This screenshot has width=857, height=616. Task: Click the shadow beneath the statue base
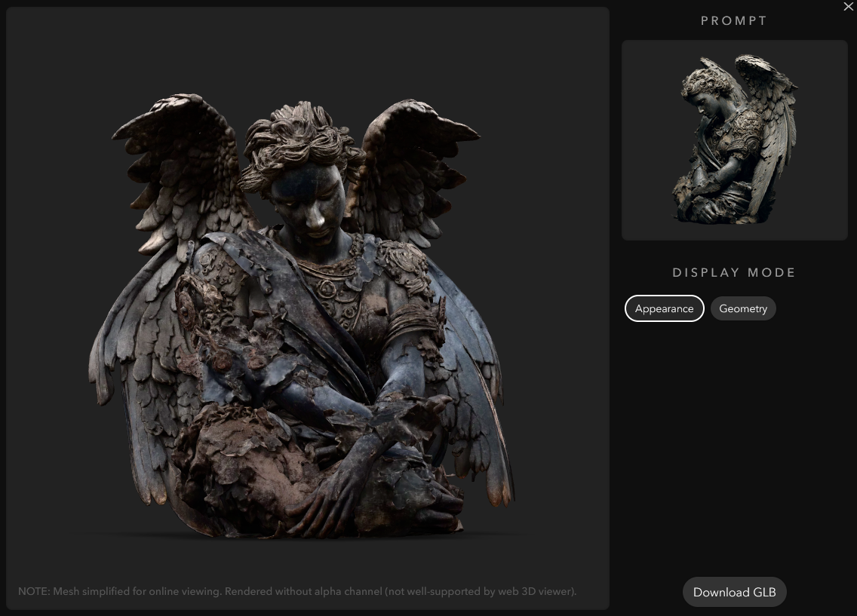point(302,536)
